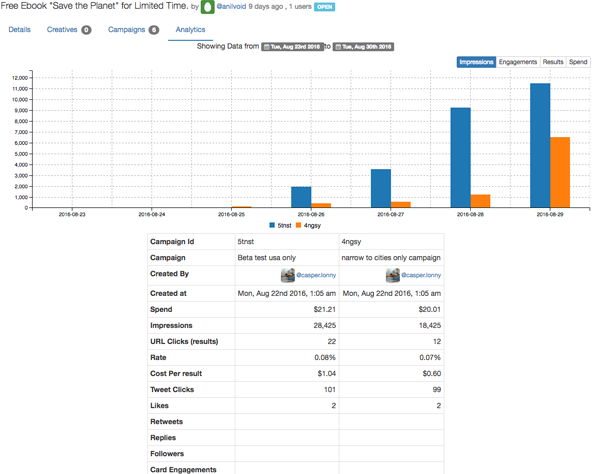Switch chart to Engagements metric
The width and height of the screenshot is (600, 474).
click(518, 62)
